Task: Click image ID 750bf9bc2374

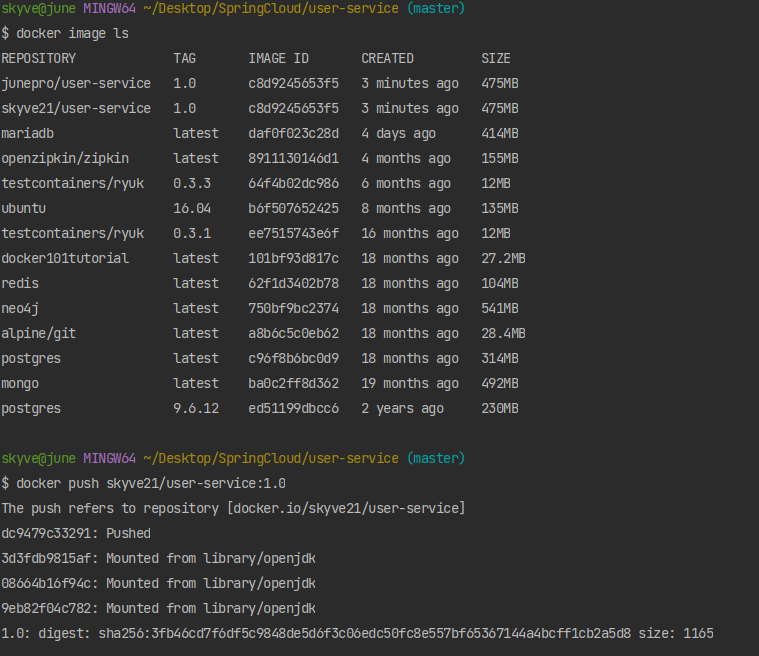Action: click(293, 309)
